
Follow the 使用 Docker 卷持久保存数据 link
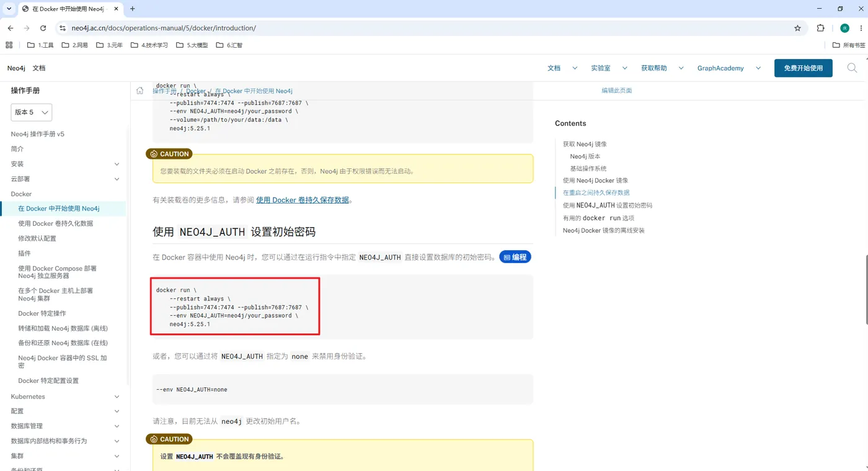click(303, 200)
